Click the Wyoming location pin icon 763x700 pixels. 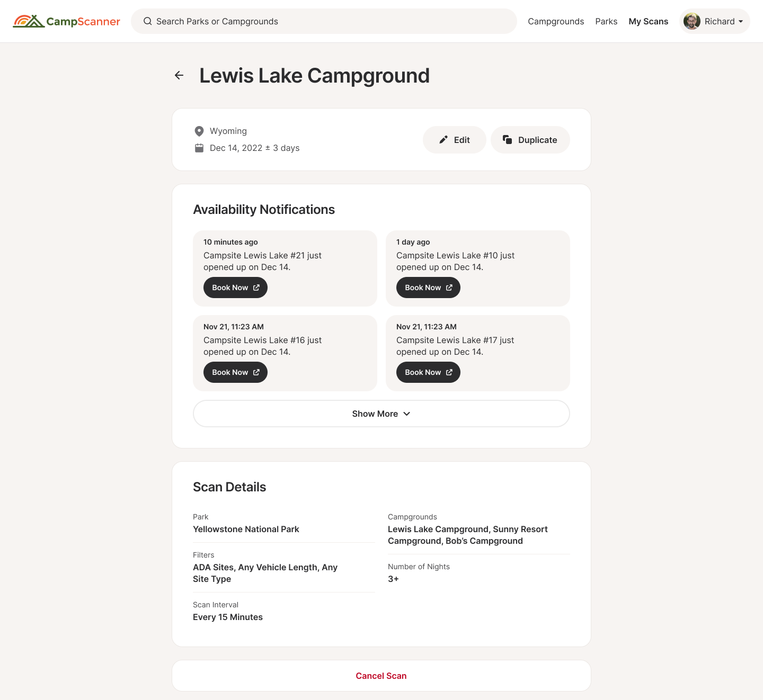(x=199, y=131)
